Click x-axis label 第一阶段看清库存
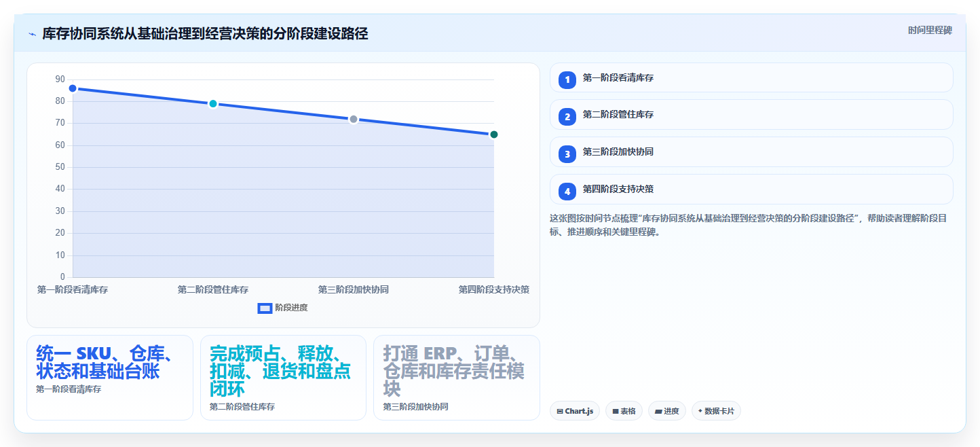This screenshot has height=447, width=980. click(73, 290)
